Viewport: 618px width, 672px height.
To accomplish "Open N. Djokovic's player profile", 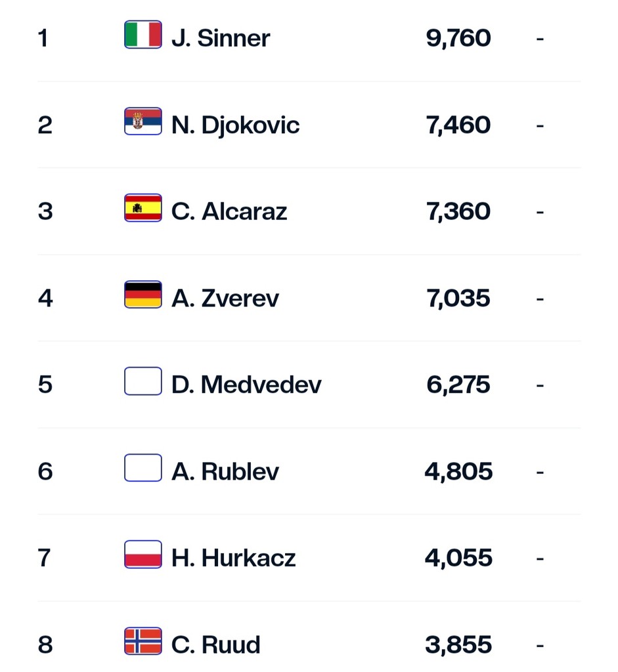I will click(x=235, y=125).
